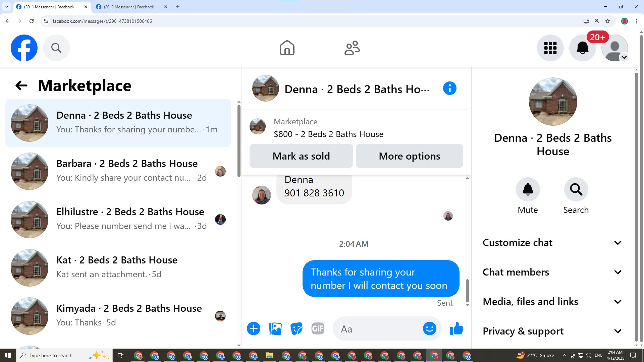This screenshot has width=644, height=362.
Task: Open File Explorer from taskbar
Action: tap(269, 355)
